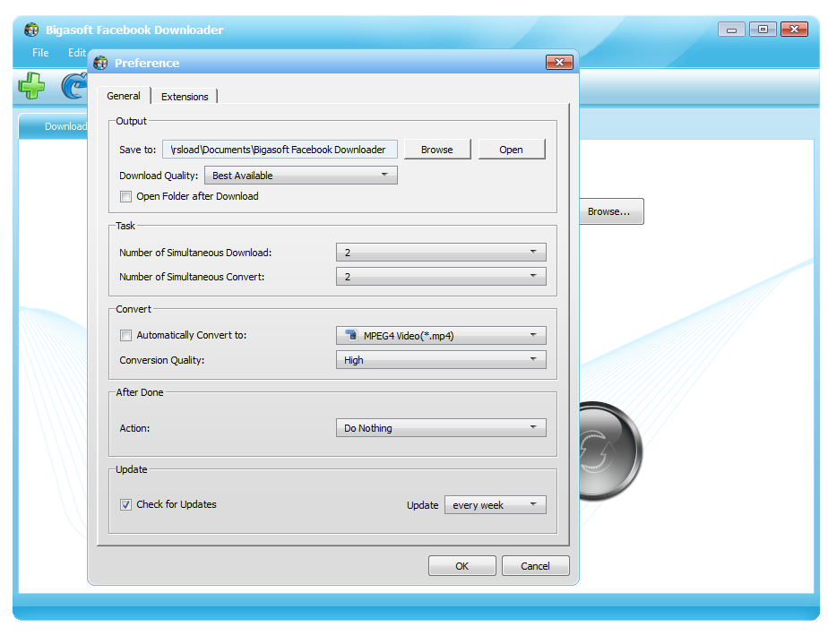Enable Open Folder after Download
The width and height of the screenshot is (828, 644).
(x=125, y=196)
